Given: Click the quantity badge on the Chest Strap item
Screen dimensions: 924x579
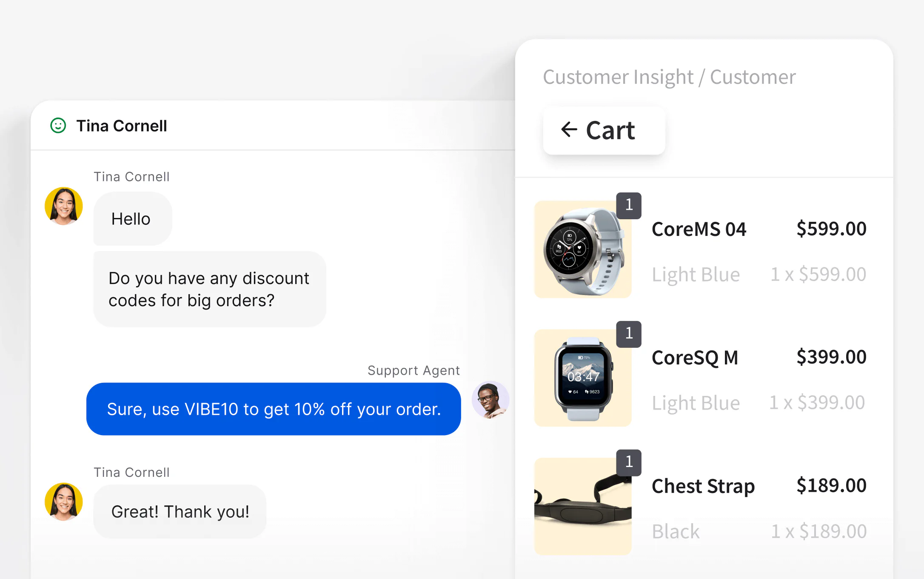Looking at the screenshot, I should pyautogui.click(x=628, y=463).
